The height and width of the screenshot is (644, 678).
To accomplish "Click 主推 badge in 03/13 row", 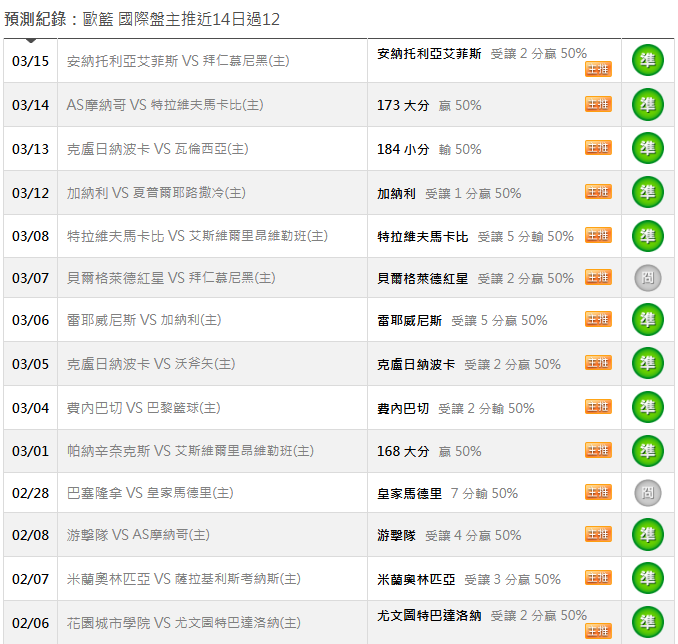I will [598, 147].
